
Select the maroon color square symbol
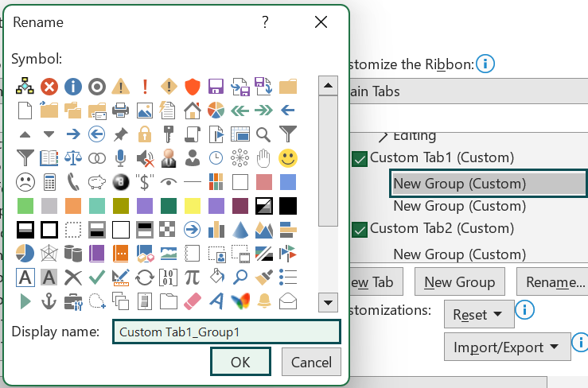coord(240,206)
